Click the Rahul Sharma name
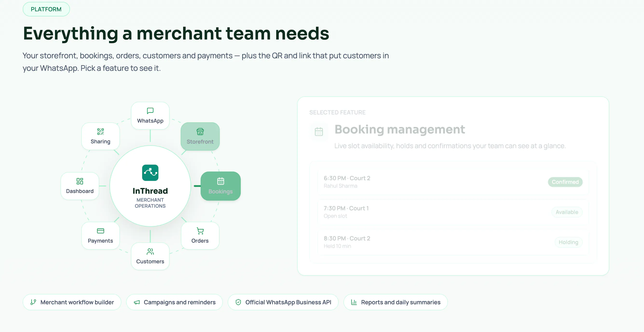 pos(340,186)
